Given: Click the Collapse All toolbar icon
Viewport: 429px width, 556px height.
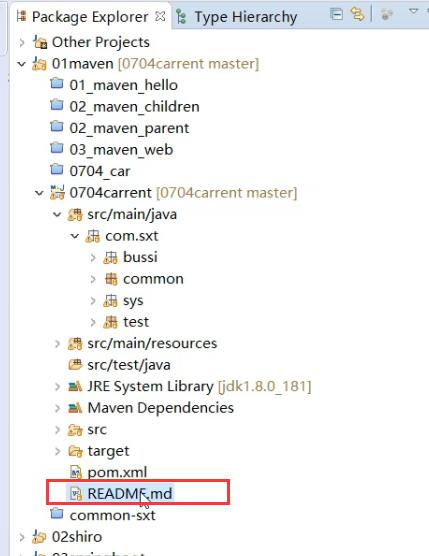Looking at the screenshot, I should (336, 14).
